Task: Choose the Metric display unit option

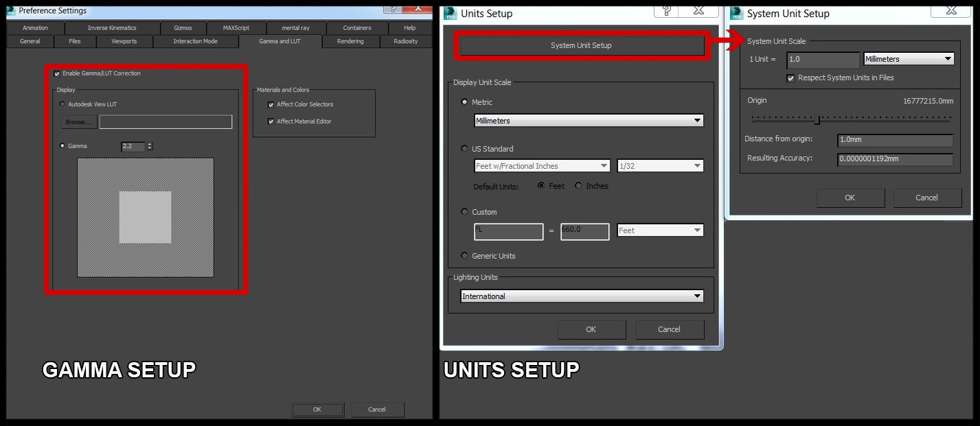Action: 465,102
